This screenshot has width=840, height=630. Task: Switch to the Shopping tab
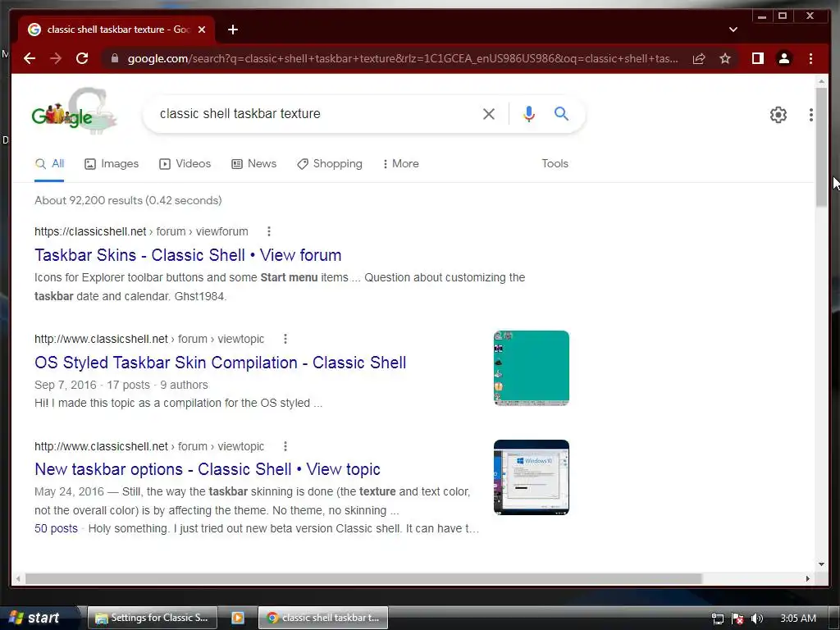pos(330,164)
